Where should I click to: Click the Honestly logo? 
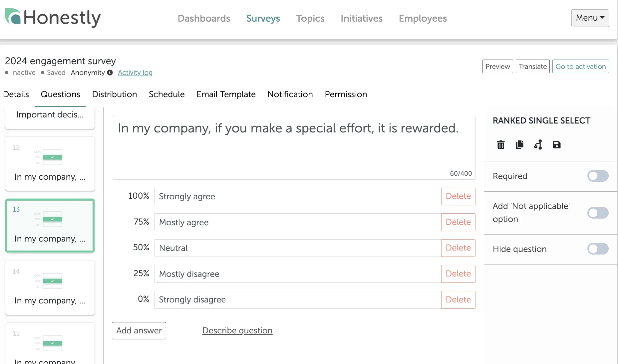tap(53, 18)
